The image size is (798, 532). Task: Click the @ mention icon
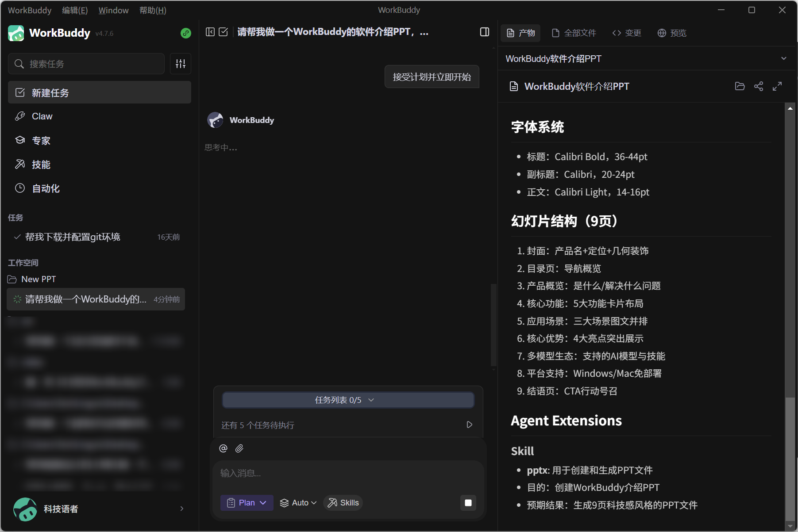tap(223, 448)
